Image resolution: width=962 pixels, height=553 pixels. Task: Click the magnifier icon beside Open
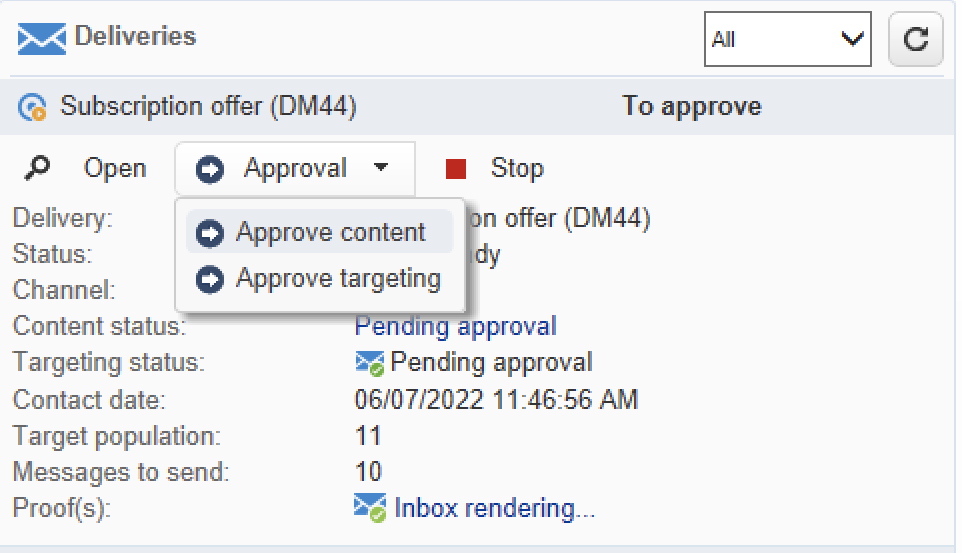(37, 168)
